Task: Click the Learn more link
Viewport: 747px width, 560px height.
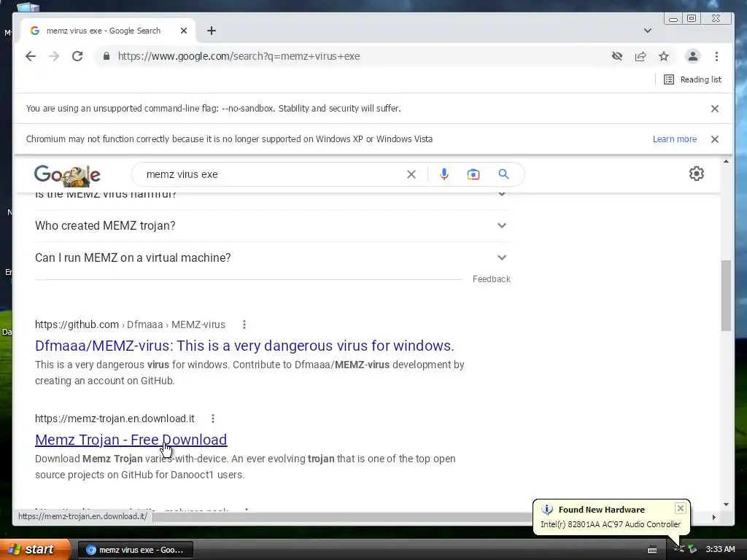Action: tap(675, 139)
